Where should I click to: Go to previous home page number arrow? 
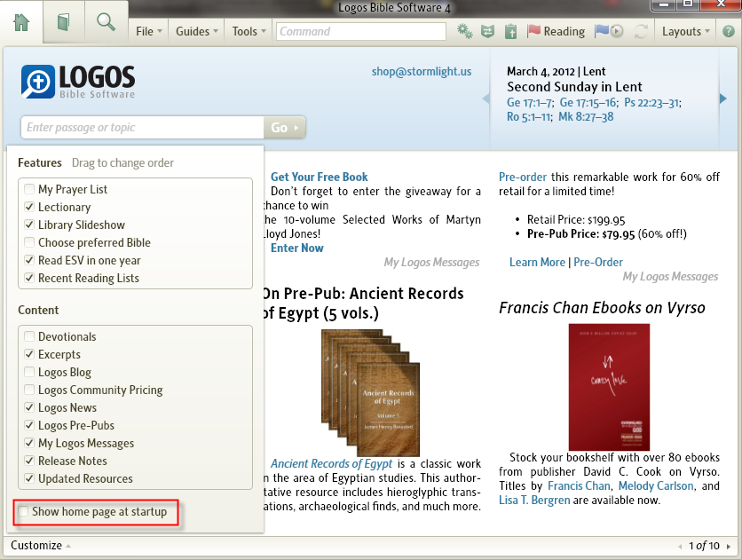click(680, 547)
